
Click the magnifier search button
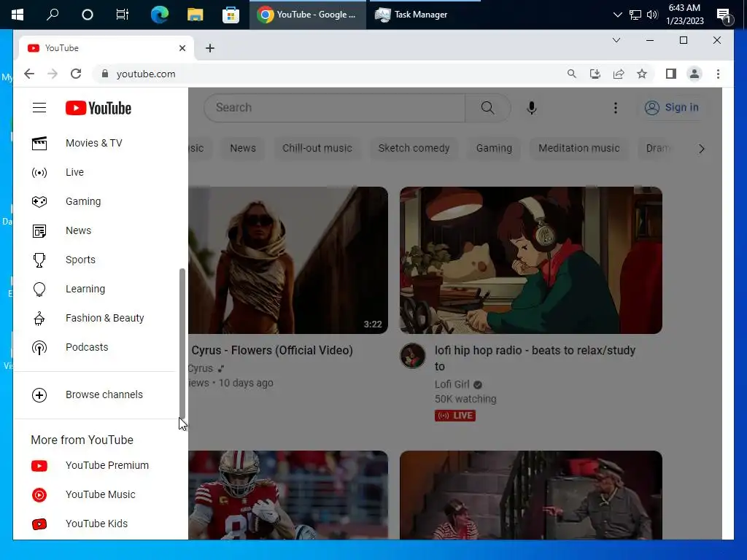(488, 108)
